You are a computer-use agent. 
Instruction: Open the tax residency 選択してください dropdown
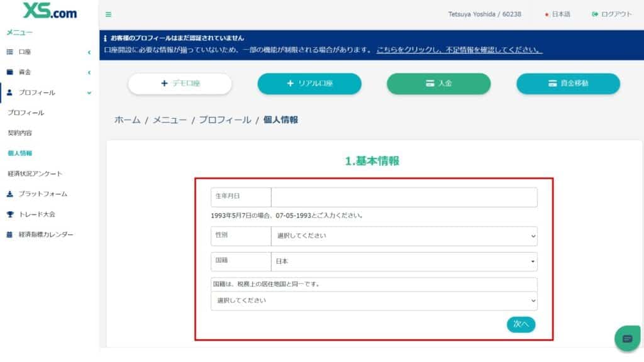(374, 301)
